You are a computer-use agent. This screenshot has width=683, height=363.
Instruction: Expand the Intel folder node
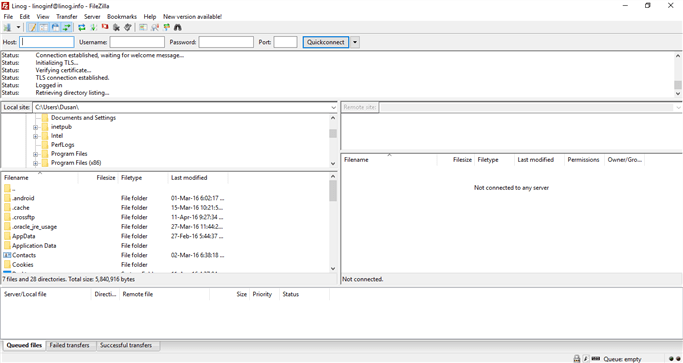[x=36, y=136]
